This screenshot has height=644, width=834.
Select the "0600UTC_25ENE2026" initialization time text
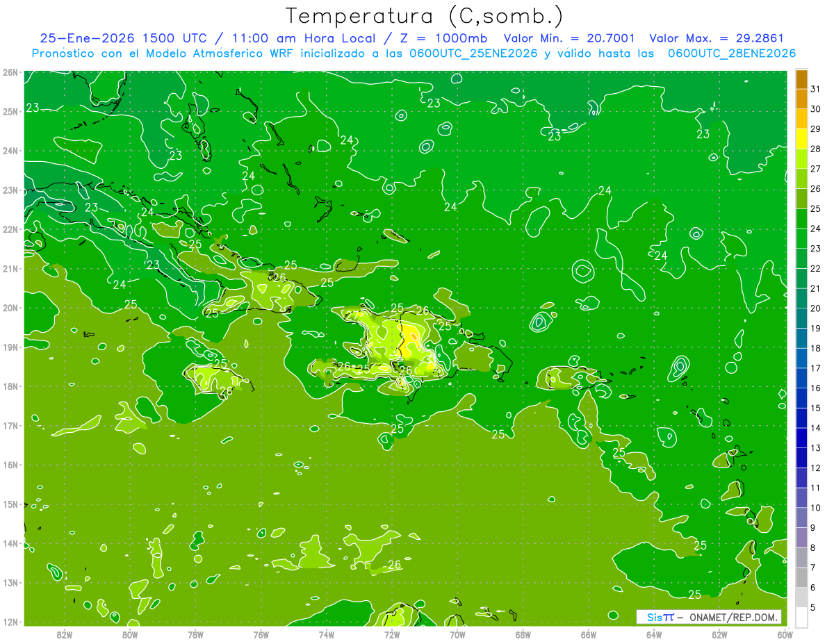(x=474, y=53)
